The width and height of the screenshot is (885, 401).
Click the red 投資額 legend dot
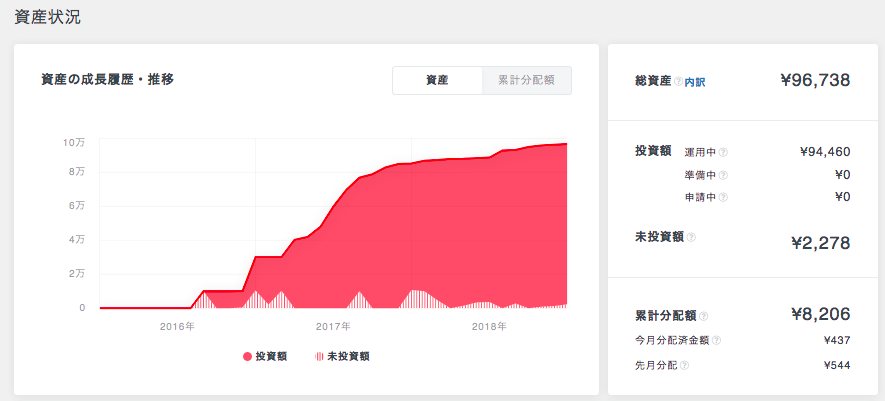(x=247, y=356)
